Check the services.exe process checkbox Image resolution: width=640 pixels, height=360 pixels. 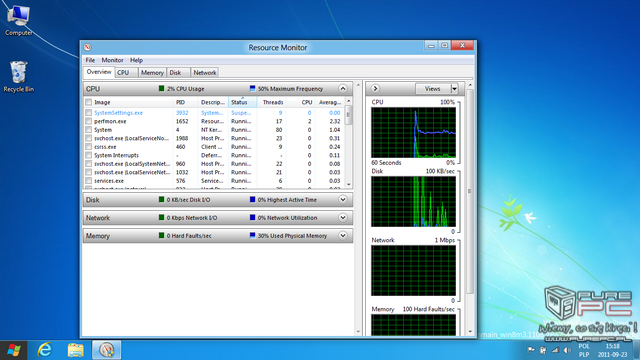tap(89, 181)
